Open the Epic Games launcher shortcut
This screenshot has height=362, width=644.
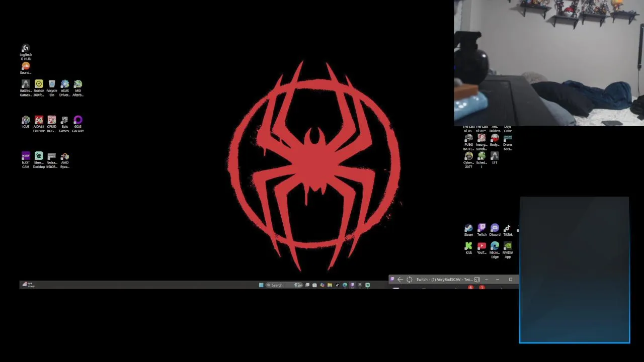coord(65,124)
